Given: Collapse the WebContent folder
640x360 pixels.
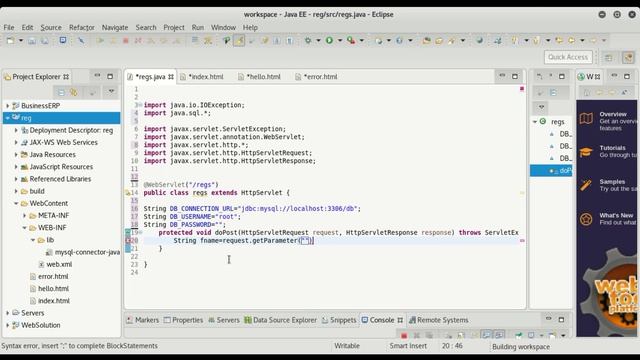Looking at the screenshot, I should pyautogui.click(x=16, y=203).
